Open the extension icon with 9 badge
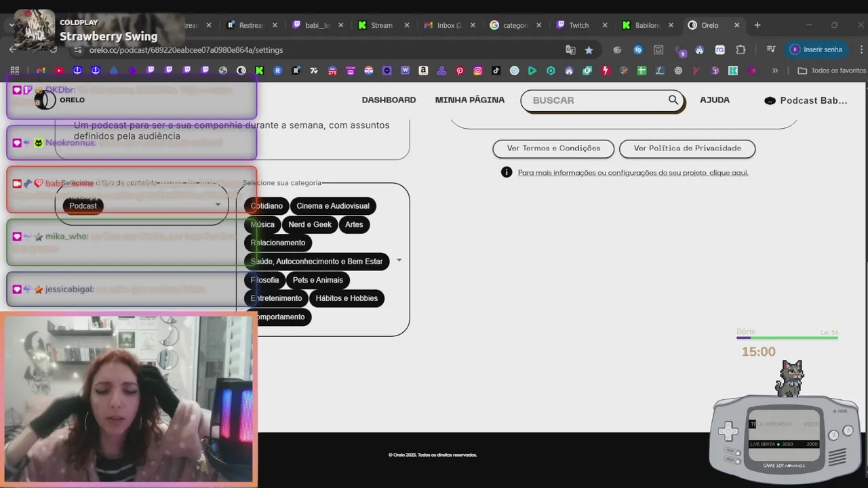This screenshot has width=868, height=488. pyautogui.click(x=680, y=50)
